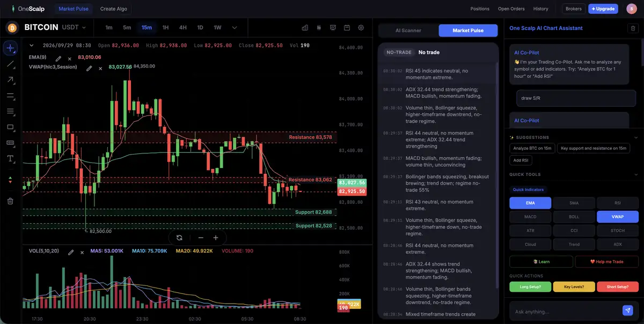Image resolution: width=644 pixels, height=324 pixels.
Task: Collapse the Quick Tools section
Action: [636, 174]
